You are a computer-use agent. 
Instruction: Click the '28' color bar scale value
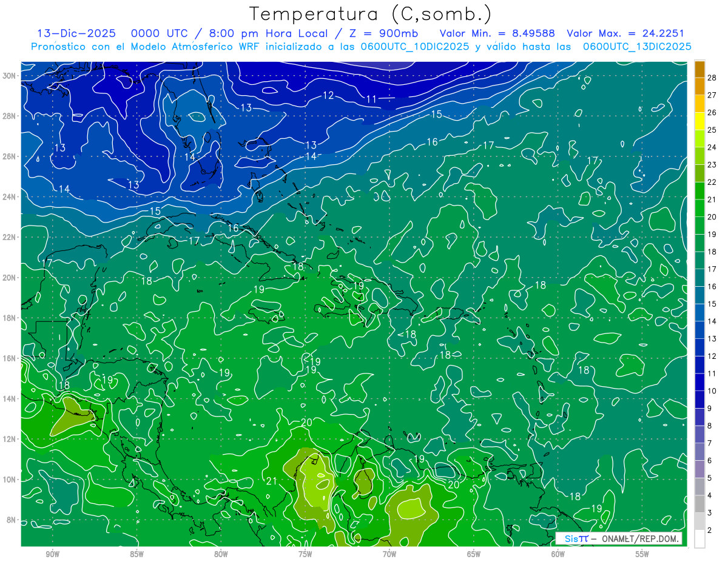(713, 78)
